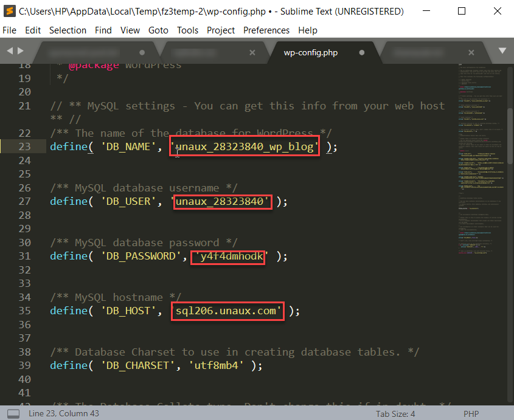
Task: Click the unsaved dot on wp-config.php tab
Action: point(361,52)
